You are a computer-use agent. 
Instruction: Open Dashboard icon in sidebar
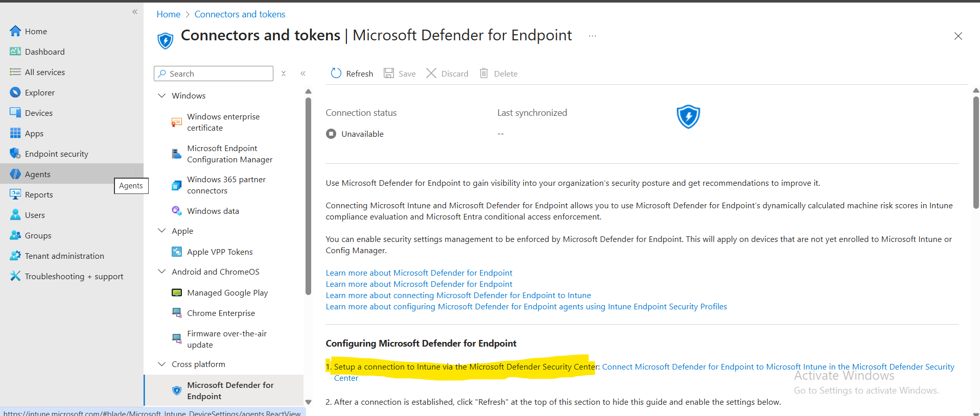click(15, 52)
